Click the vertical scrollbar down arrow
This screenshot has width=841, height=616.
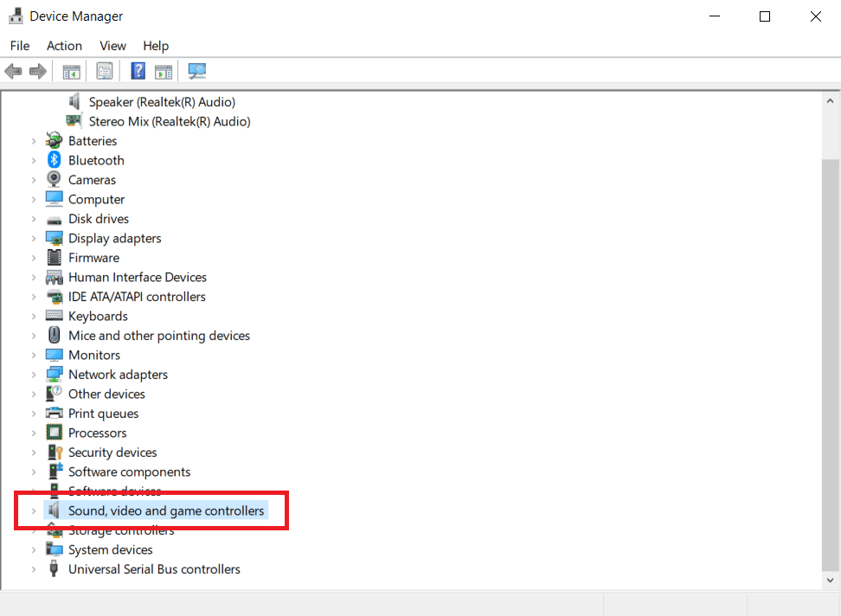pyautogui.click(x=830, y=581)
